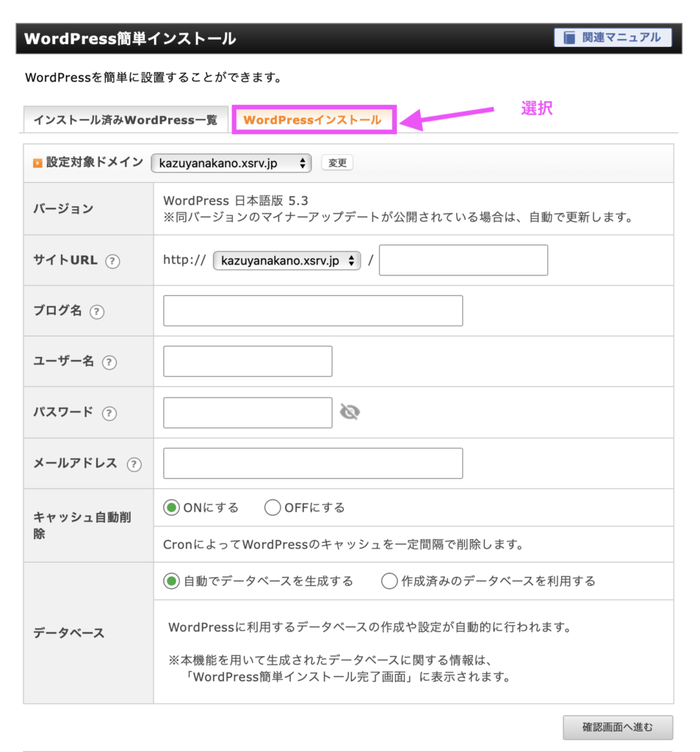Image resolution: width=700 pixels, height=752 pixels.
Task: Click the データベース row label
Action: tap(68, 633)
